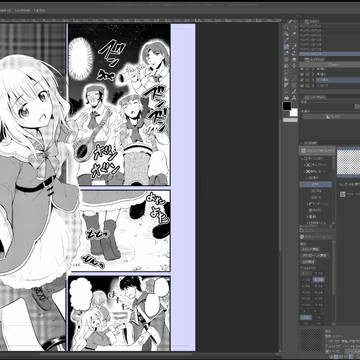360x360 pixels.
Task: Pick the black foreground color swatch
Action: (287, 106)
